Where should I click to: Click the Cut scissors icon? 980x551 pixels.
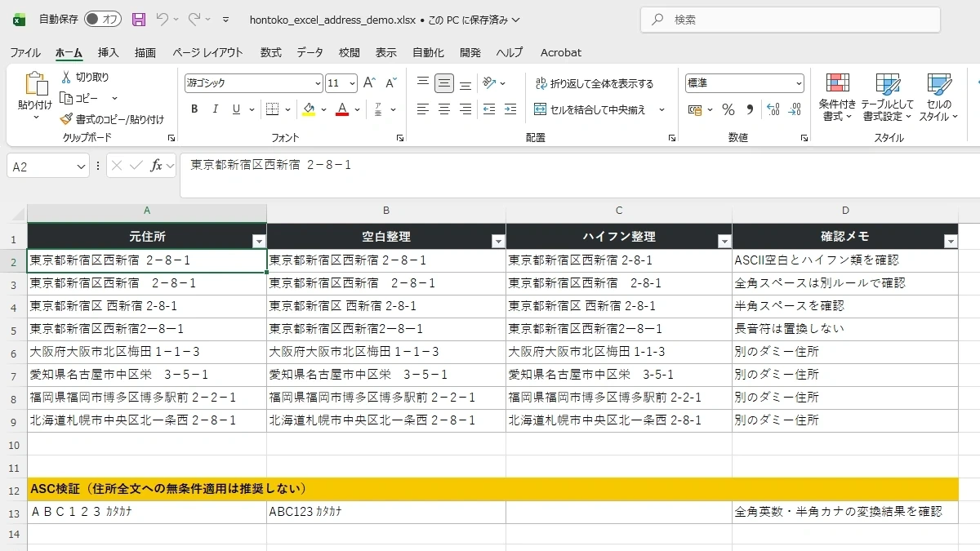(67, 77)
